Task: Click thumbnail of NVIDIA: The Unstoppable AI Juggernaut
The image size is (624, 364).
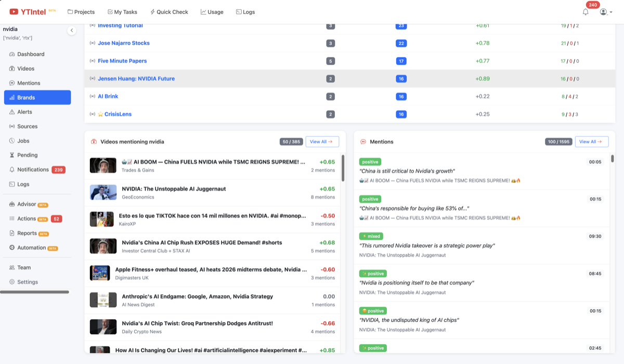Action: click(x=103, y=192)
